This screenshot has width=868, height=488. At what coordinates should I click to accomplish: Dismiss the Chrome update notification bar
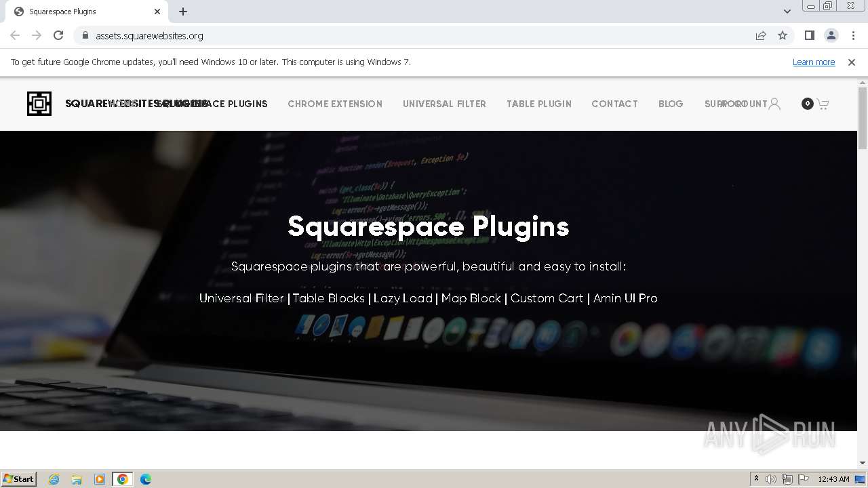click(x=852, y=62)
